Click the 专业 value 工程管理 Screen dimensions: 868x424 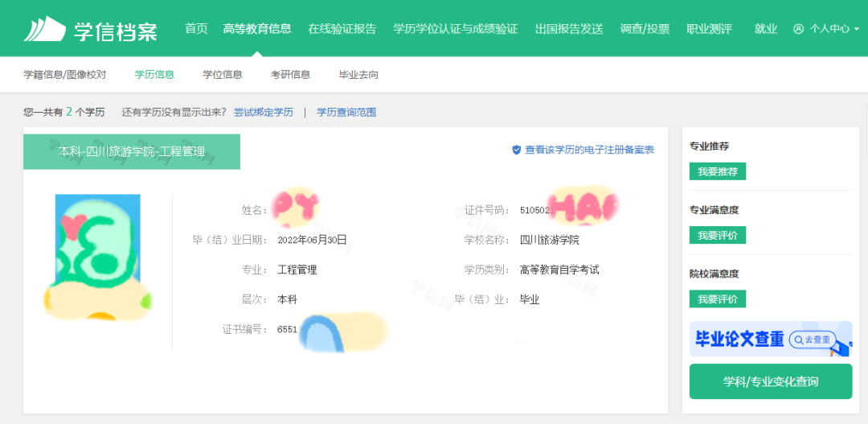(297, 270)
